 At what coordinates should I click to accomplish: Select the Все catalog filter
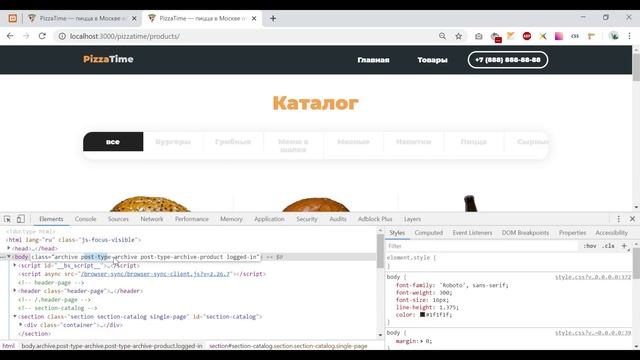(x=113, y=142)
